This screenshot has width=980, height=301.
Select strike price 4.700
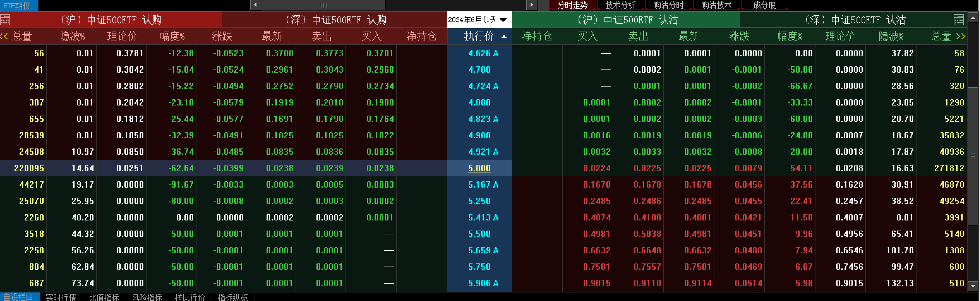coord(479,69)
